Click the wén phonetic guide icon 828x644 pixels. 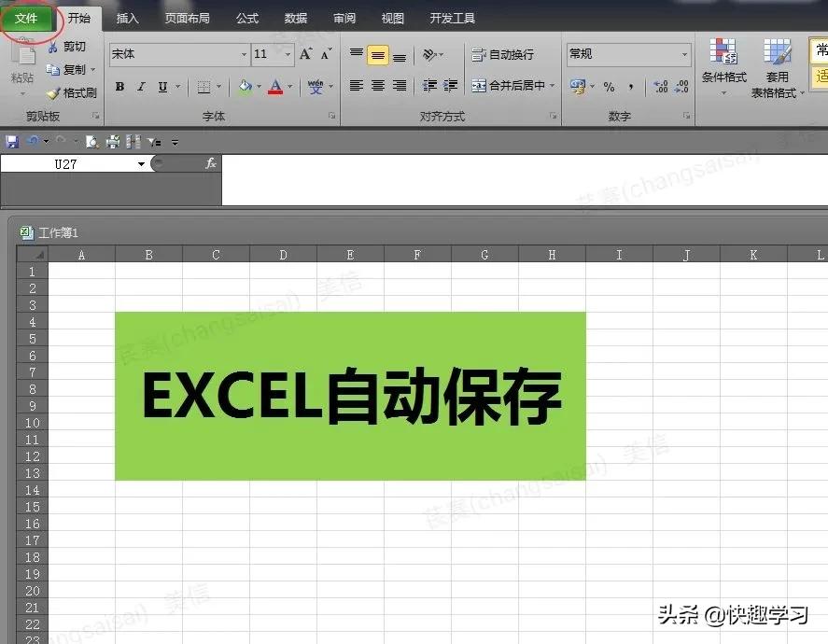click(316, 87)
